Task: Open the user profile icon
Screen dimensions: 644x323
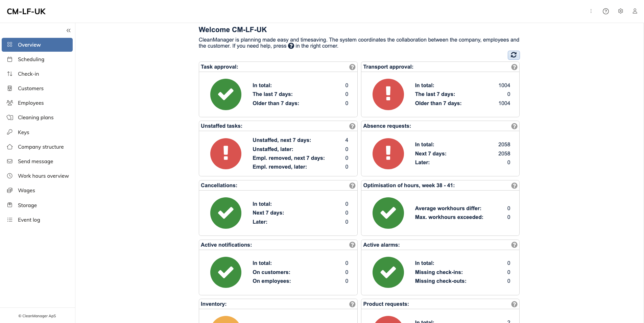Action: coord(635,11)
